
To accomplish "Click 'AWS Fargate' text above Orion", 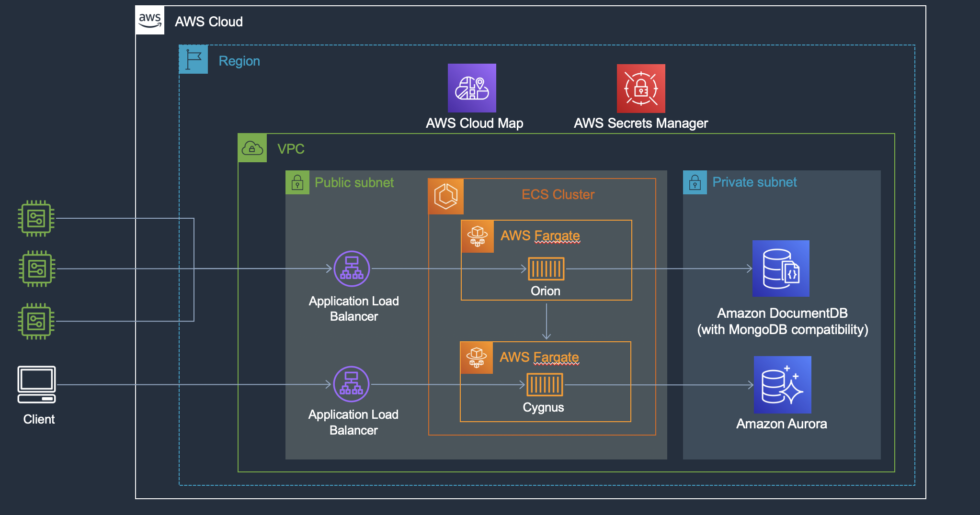I will (540, 236).
